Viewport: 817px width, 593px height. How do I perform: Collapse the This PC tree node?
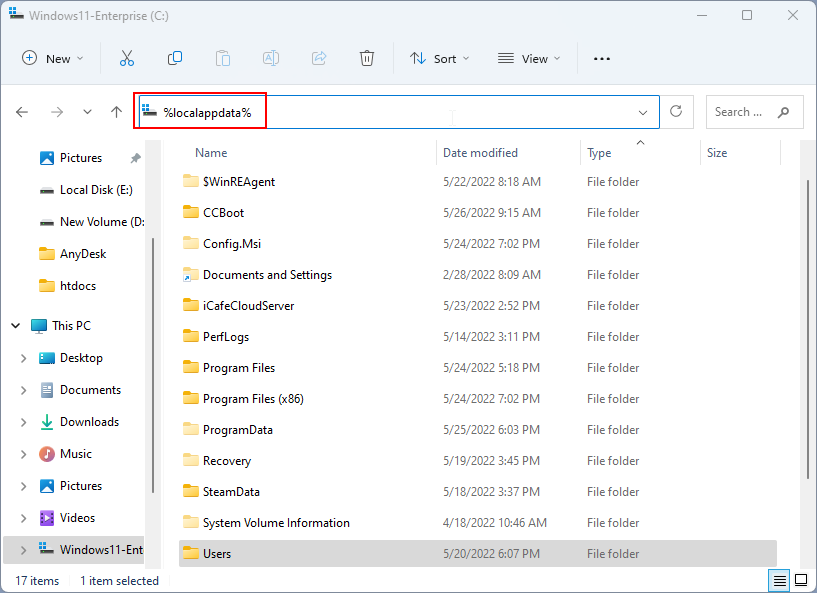pyautogui.click(x=16, y=326)
